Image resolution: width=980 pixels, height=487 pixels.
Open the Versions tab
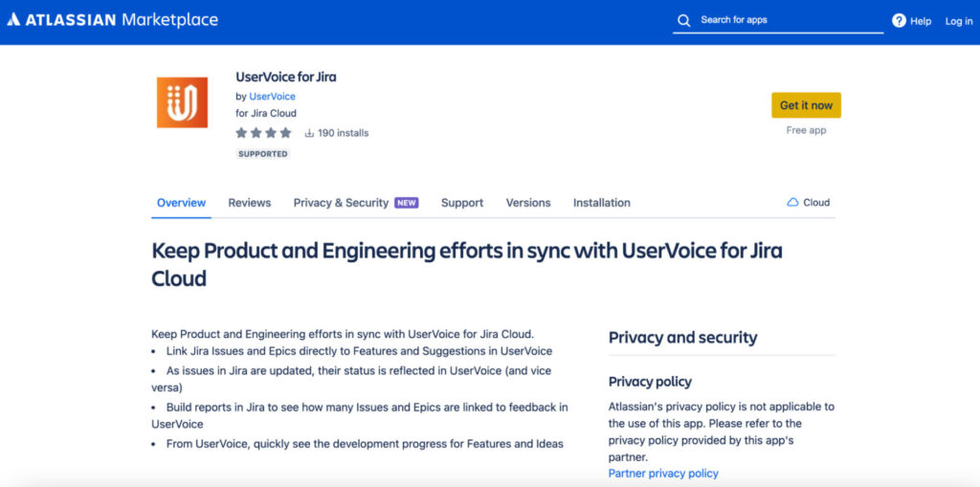[528, 203]
